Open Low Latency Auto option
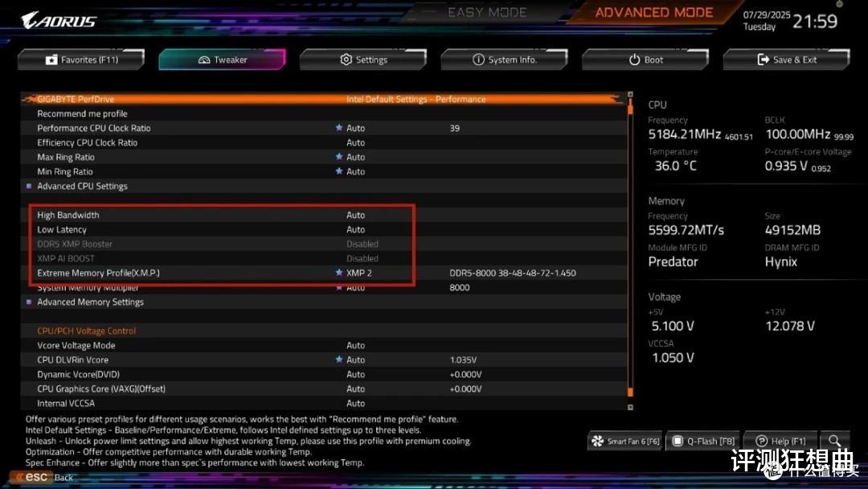Image resolution: width=868 pixels, height=489 pixels. pos(355,229)
